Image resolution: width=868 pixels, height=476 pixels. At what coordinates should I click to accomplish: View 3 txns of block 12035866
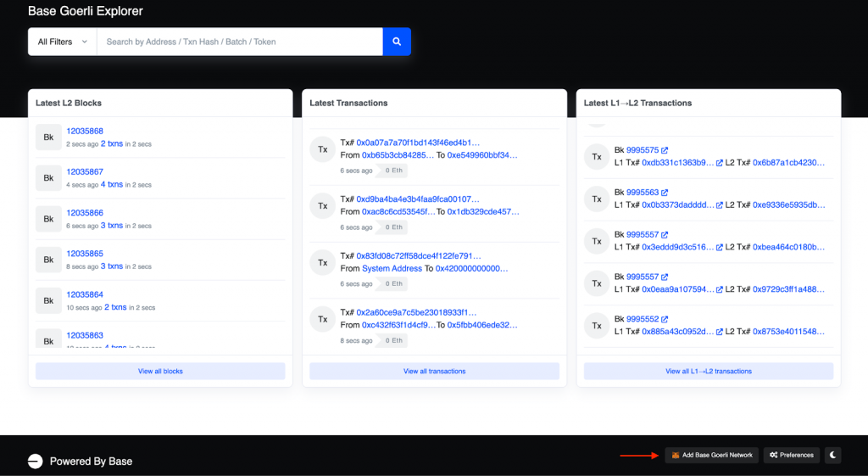tap(112, 226)
